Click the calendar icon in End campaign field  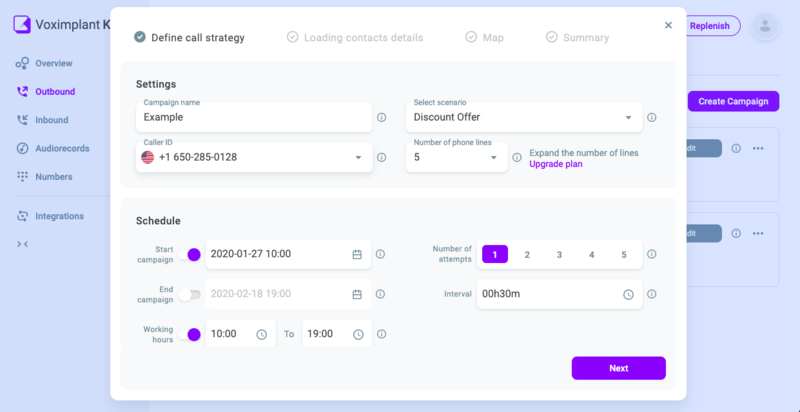[x=357, y=294]
